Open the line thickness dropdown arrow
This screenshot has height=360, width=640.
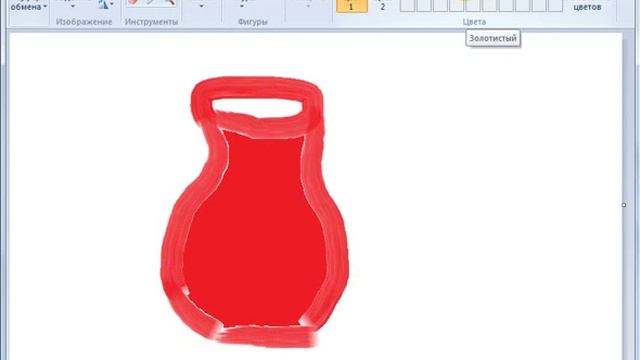tap(308, 6)
